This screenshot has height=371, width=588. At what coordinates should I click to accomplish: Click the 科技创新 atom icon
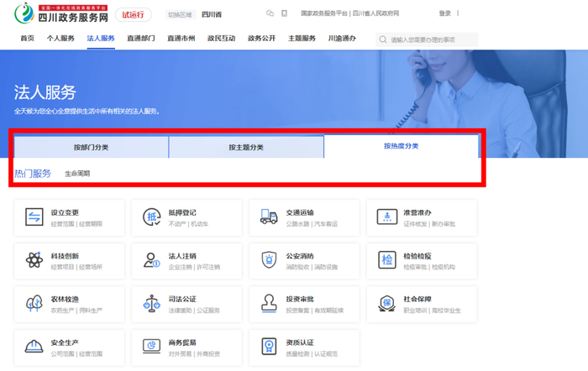34,259
